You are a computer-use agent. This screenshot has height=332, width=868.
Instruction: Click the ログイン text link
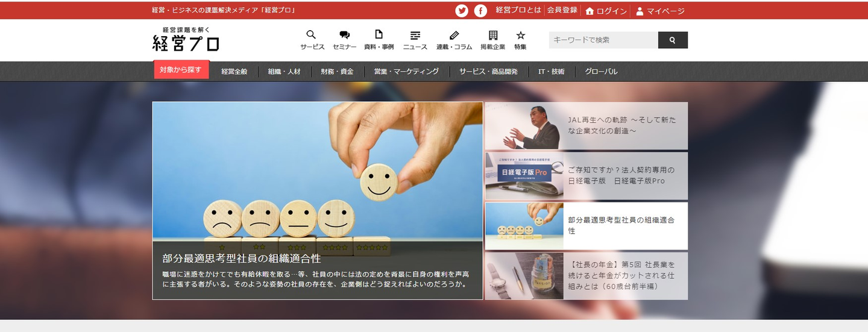click(611, 11)
